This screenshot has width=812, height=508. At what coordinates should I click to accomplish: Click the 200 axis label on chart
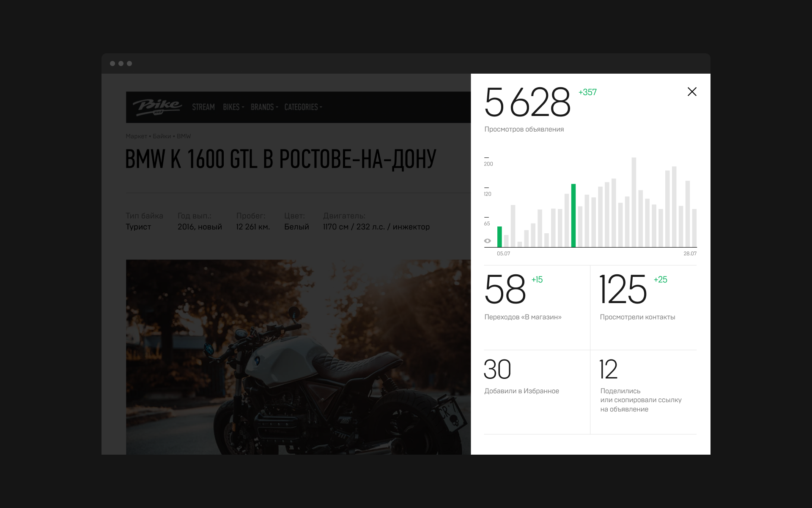tap(488, 164)
